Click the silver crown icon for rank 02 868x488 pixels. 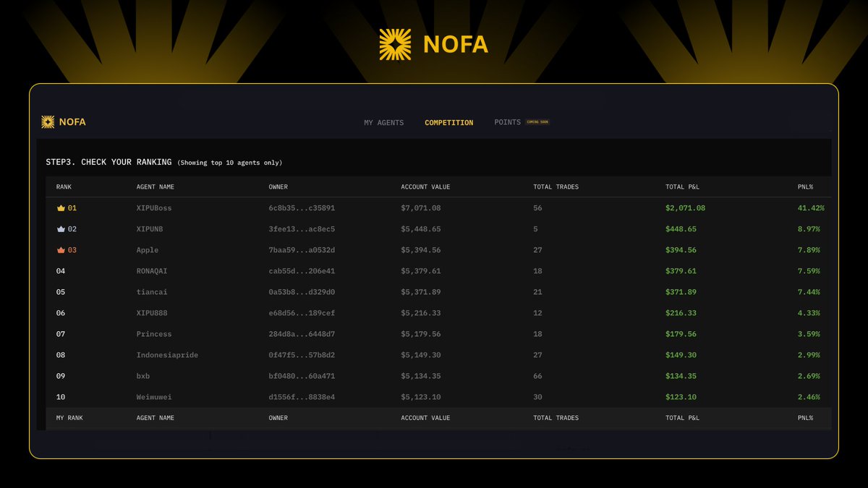click(x=61, y=229)
